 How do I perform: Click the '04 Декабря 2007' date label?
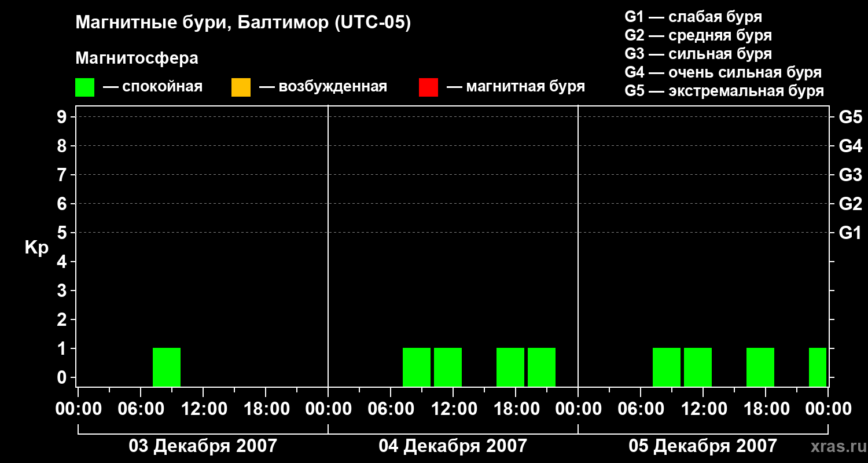453,446
